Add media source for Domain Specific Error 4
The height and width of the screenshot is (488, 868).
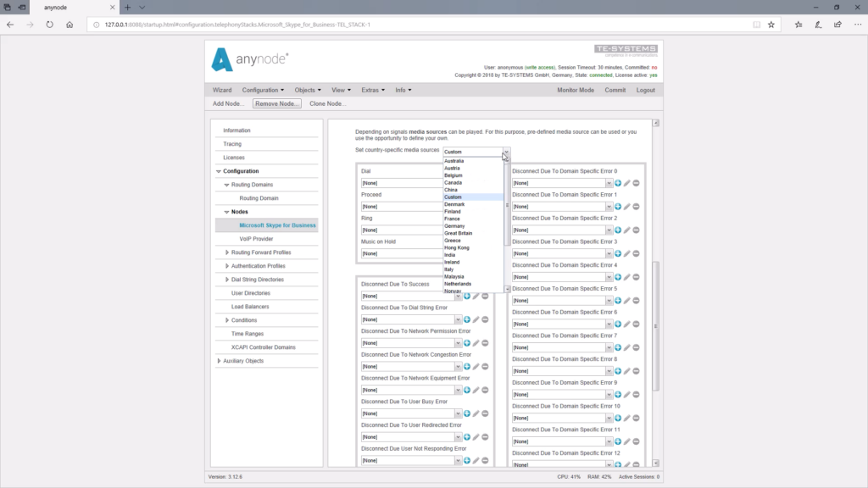pos(618,277)
